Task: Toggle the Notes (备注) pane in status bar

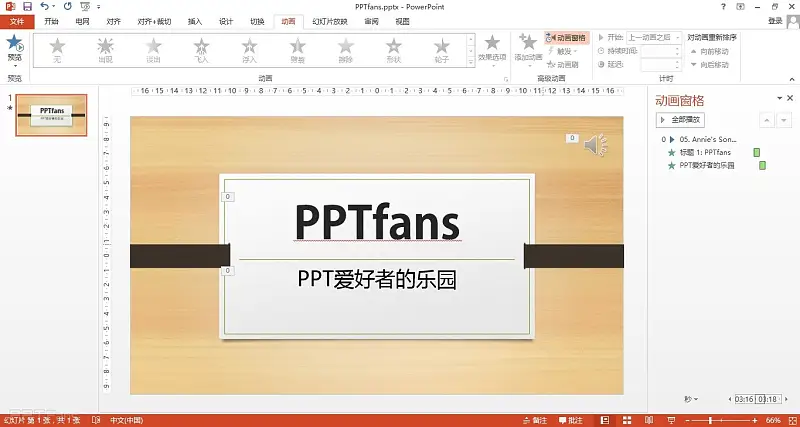Action: click(535, 421)
